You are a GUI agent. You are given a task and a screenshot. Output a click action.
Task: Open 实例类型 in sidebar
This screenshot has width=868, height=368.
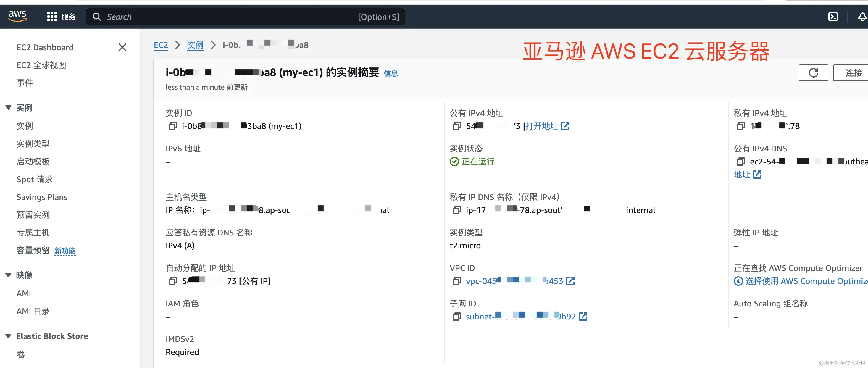(33, 143)
